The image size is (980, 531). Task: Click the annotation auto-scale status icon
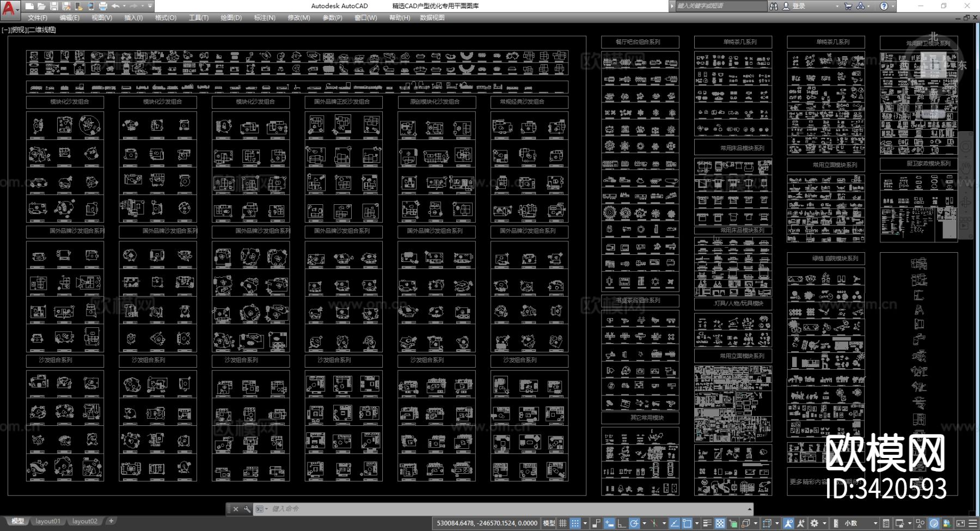[x=801, y=523]
